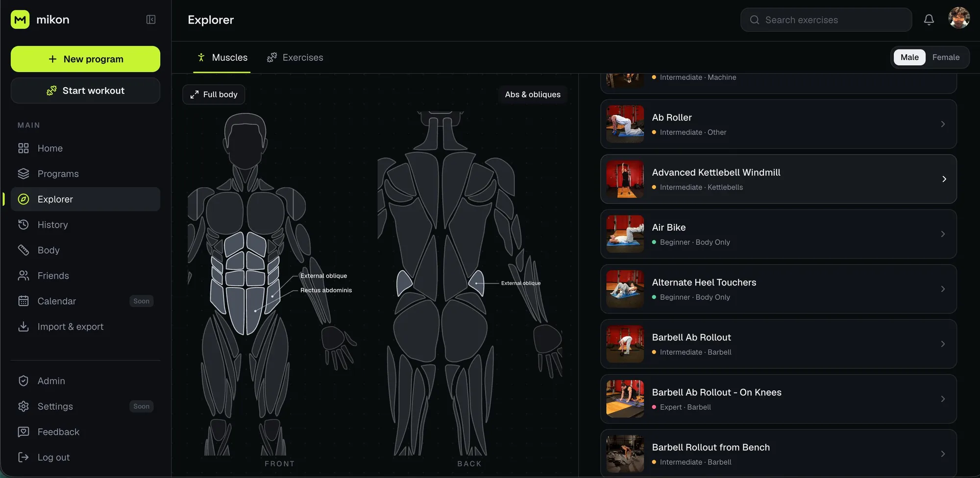The image size is (980, 478).
Task: Click Rectus abdominis label on front body
Action: click(x=326, y=290)
